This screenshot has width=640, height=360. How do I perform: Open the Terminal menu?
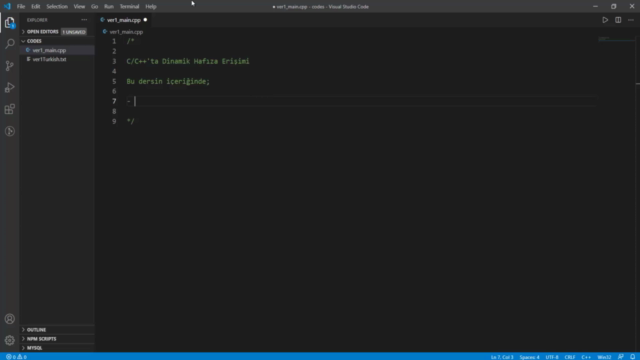click(129, 7)
